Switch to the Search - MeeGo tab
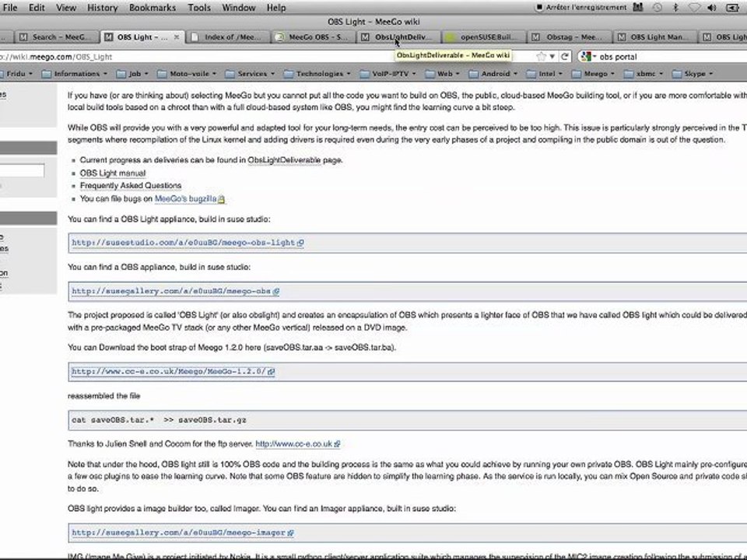This screenshot has height=560, width=747. tap(57, 37)
